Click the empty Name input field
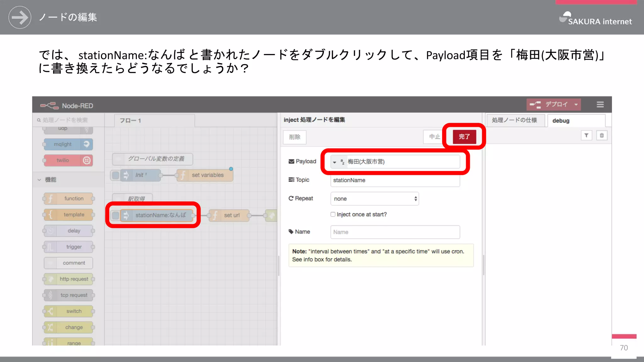The width and height of the screenshot is (644, 362). click(395, 232)
